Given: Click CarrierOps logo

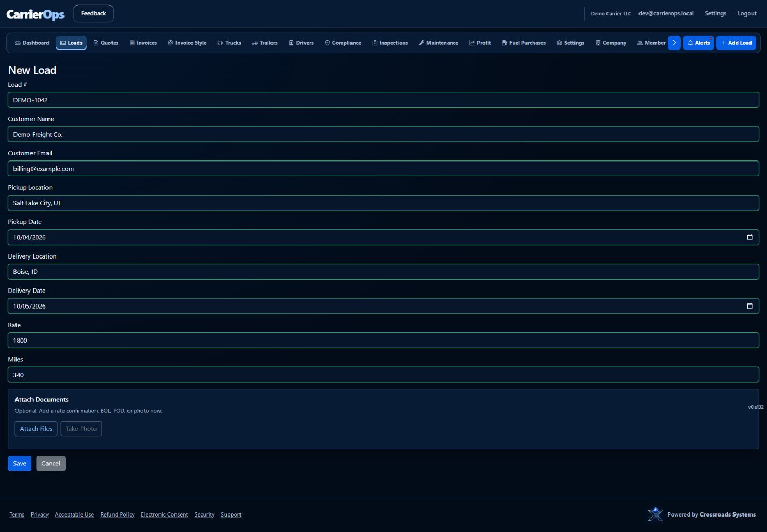Looking at the screenshot, I should (x=35, y=14).
